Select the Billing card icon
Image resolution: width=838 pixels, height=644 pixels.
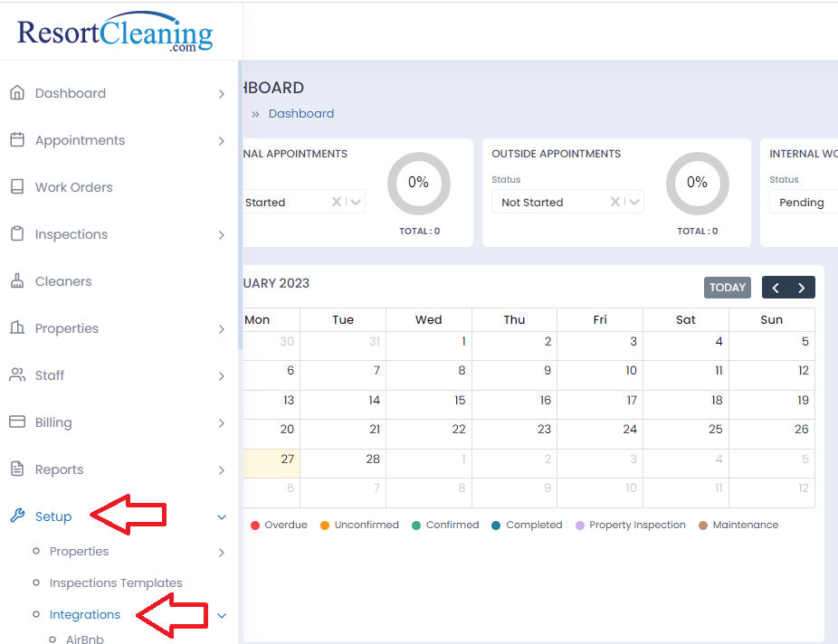coord(20,422)
